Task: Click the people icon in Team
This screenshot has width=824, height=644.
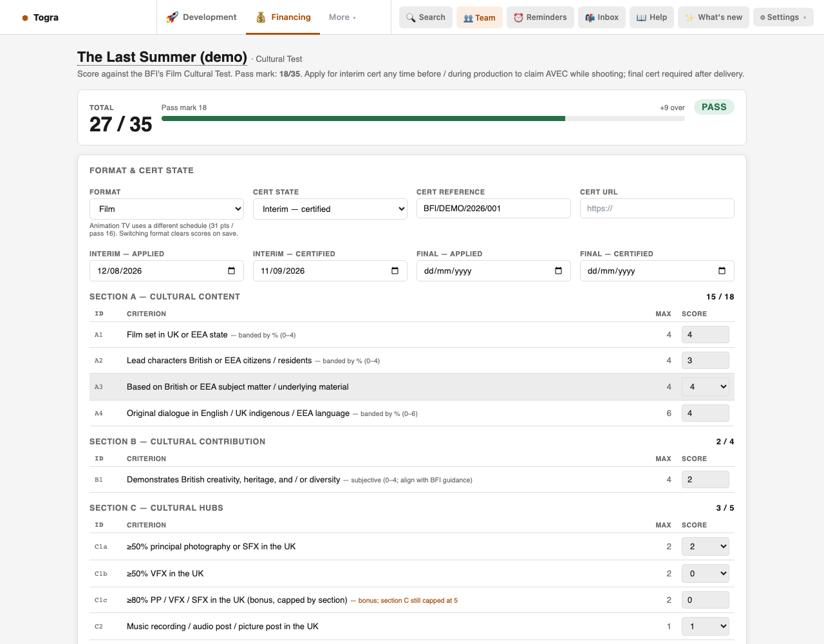Action: (468, 18)
